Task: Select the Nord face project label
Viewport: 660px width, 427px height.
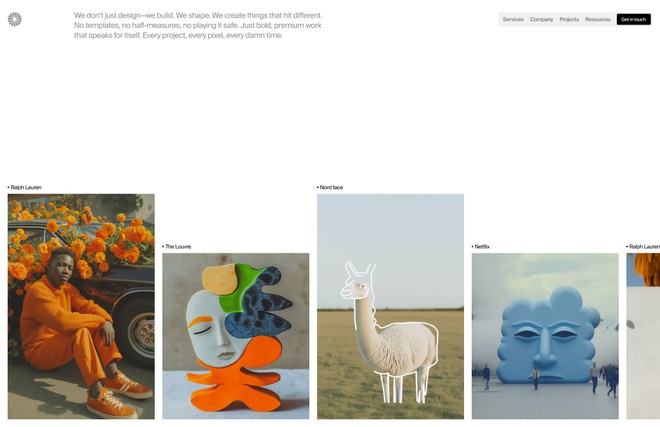Action: click(330, 187)
